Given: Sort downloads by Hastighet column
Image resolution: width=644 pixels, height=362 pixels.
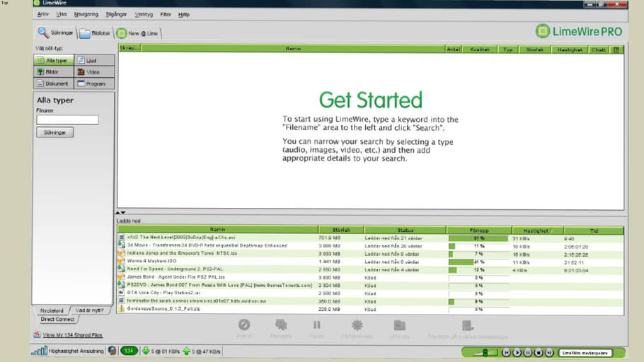Looking at the screenshot, I should pos(537,230).
